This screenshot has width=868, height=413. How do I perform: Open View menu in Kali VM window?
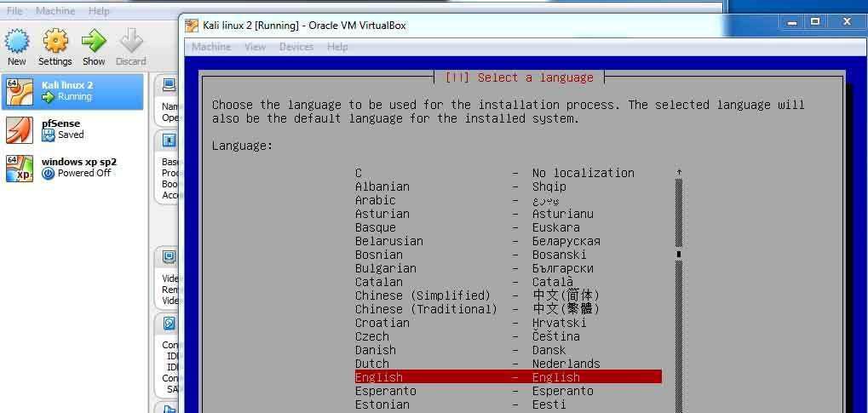click(x=256, y=47)
